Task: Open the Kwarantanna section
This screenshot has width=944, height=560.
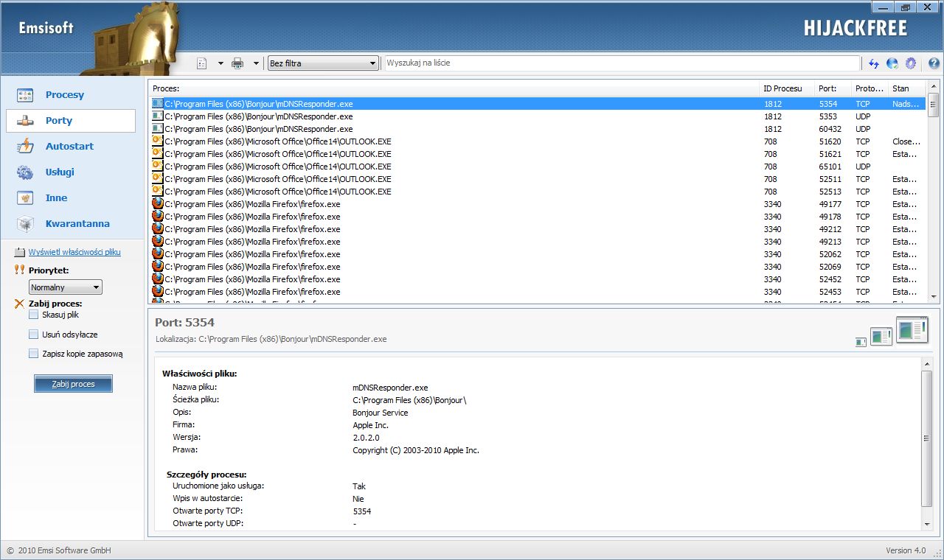Action: tap(71, 223)
